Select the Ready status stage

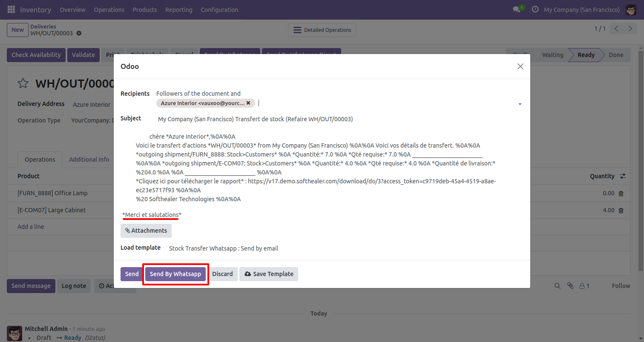coord(586,55)
